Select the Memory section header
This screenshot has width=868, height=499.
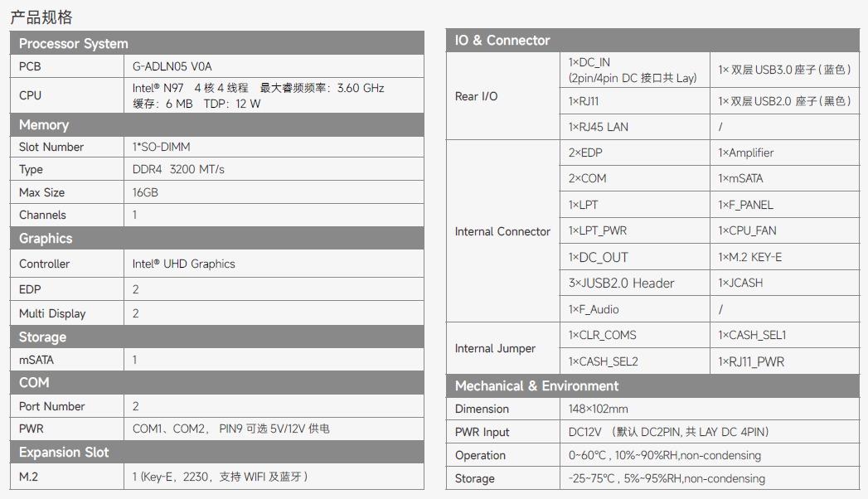click(x=43, y=125)
